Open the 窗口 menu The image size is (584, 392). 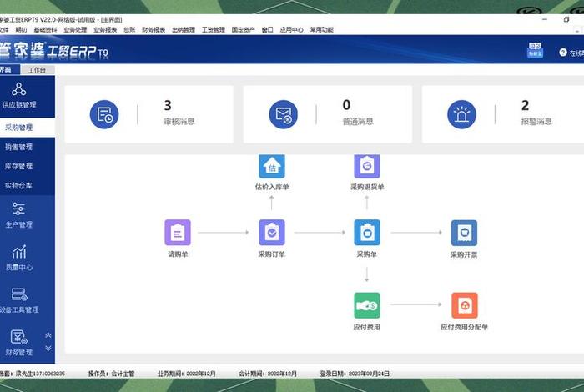pyautogui.click(x=267, y=30)
